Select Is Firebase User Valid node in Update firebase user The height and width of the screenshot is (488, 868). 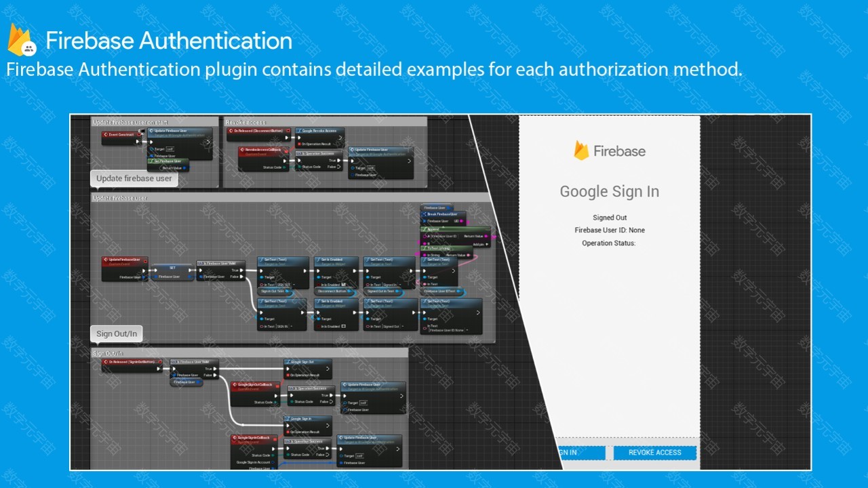[x=221, y=270]
